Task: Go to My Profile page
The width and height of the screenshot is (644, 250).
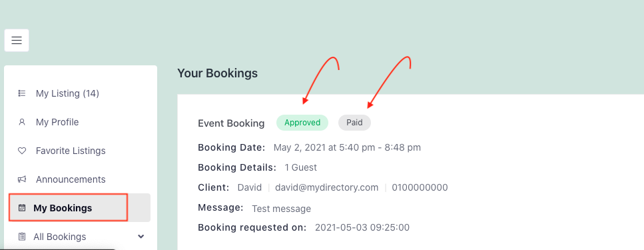Action: click(57, 122)
